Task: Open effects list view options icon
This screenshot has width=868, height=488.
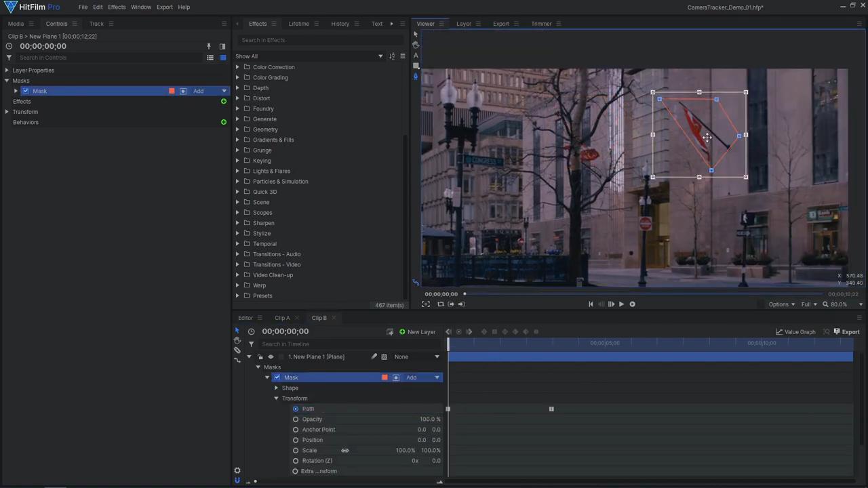Action: coord(402,56)
